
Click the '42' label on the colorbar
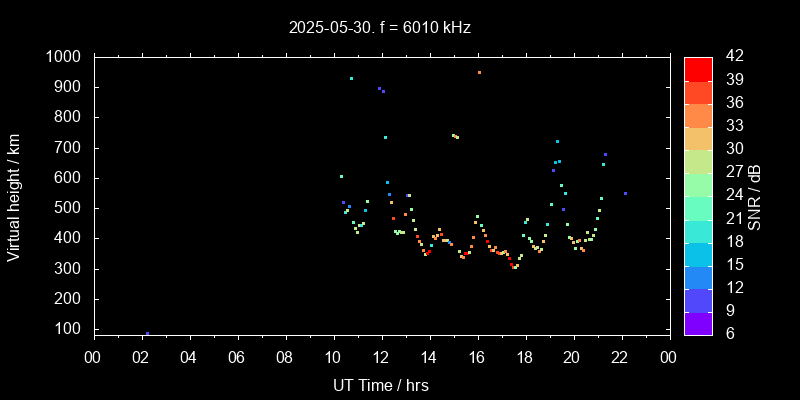(x=731, y=57)
